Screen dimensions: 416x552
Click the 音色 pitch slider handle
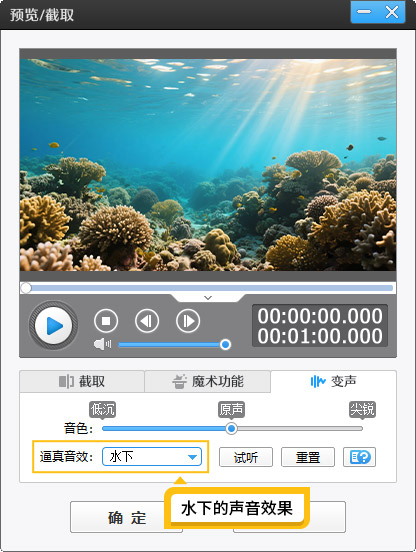(x=231, y=428)
